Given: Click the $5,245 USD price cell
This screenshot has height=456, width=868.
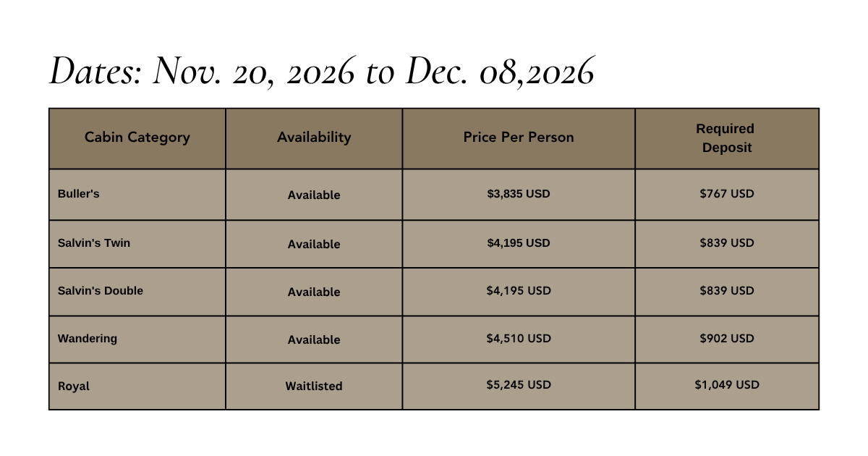Looking at the screenshot, I should [x=519, y=385].
